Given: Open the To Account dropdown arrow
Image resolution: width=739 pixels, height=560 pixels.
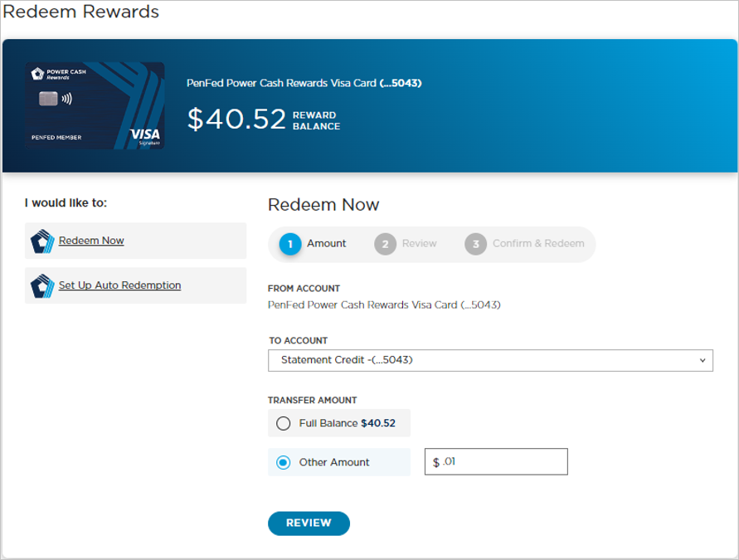Looking at the screenshot, I should click(703, 361).
